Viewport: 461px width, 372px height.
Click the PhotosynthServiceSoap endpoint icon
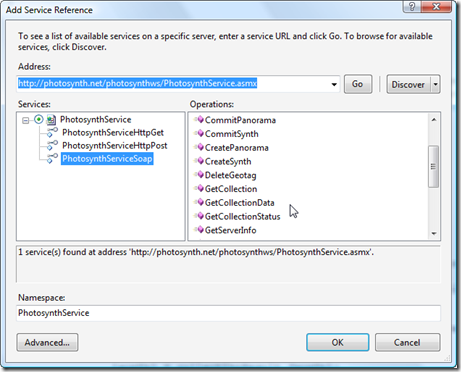[52, 158]
